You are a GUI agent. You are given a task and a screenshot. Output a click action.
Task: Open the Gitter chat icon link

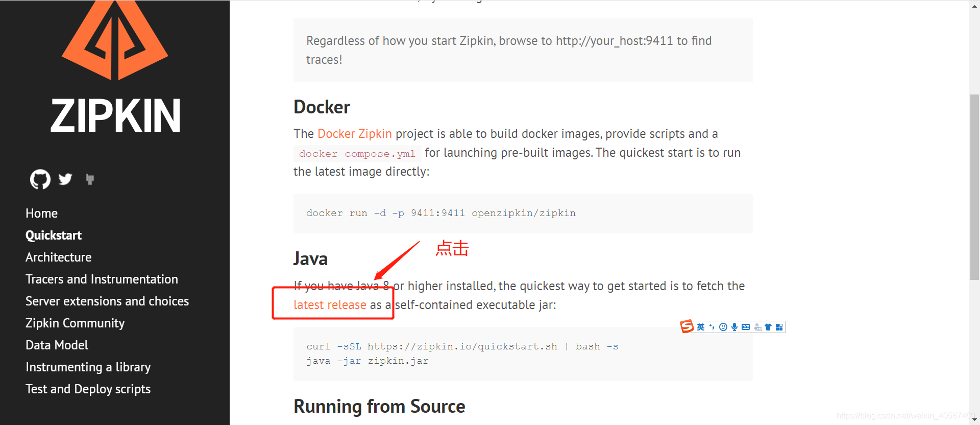[x=90, y=179]
